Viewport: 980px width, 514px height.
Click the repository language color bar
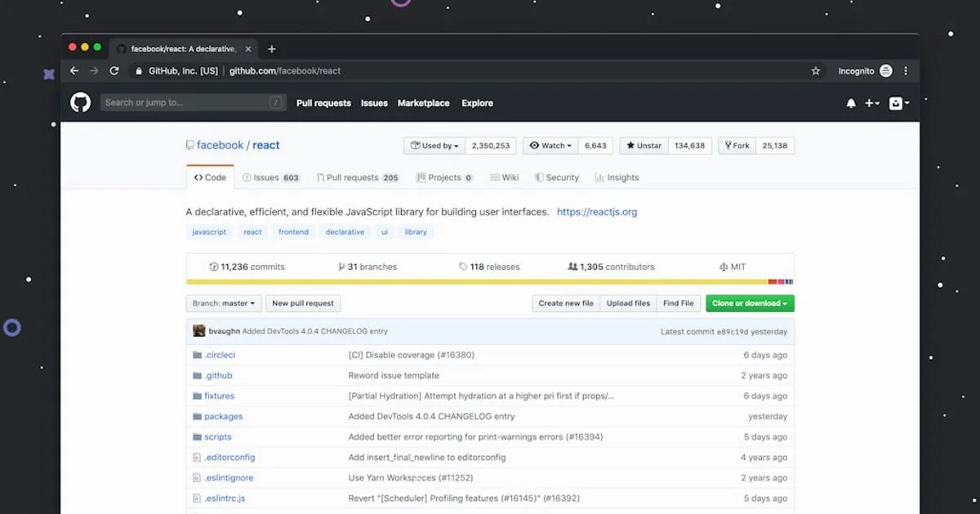(x=488, y=281)
